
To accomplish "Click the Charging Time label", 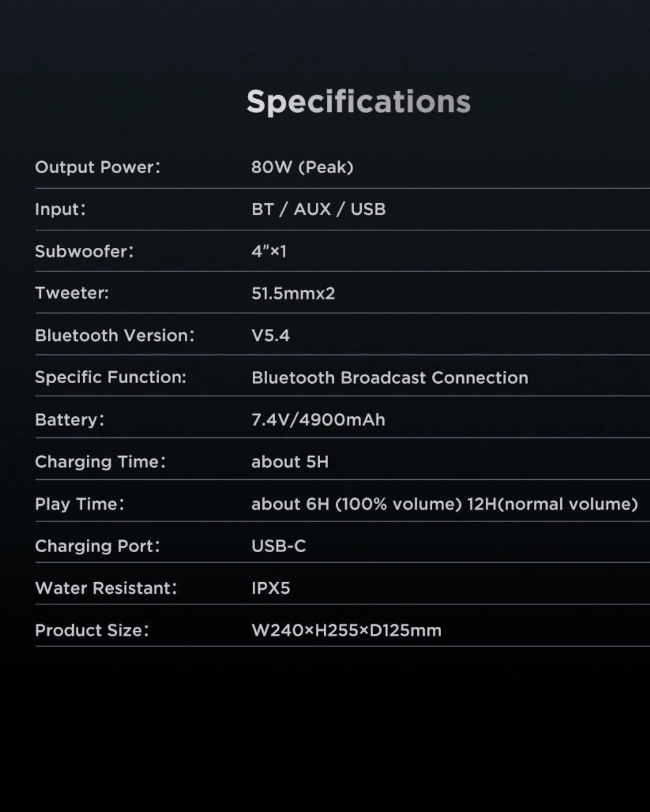I will click(100, 462).
